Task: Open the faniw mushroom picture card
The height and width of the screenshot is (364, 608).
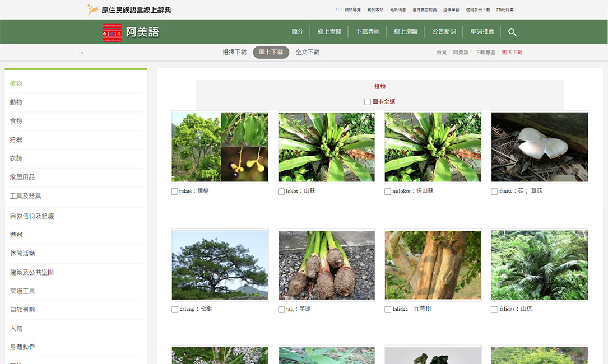Action: coord(540,147)
